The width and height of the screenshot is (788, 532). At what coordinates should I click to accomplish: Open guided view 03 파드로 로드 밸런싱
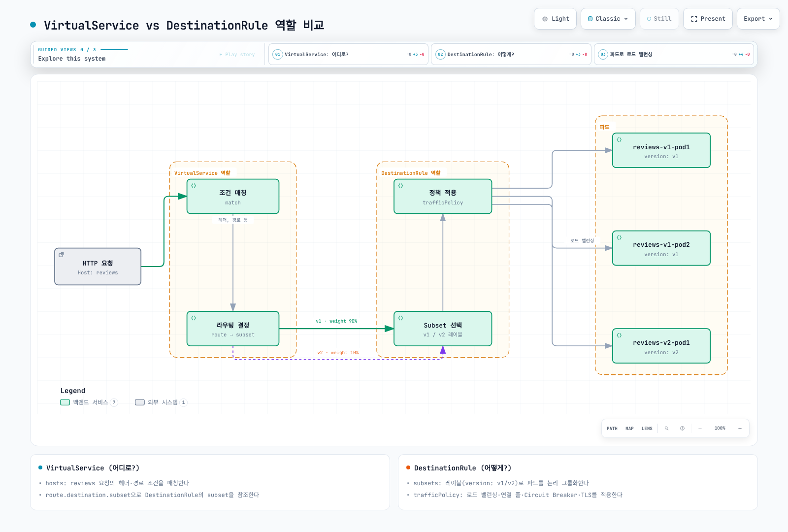674,54
